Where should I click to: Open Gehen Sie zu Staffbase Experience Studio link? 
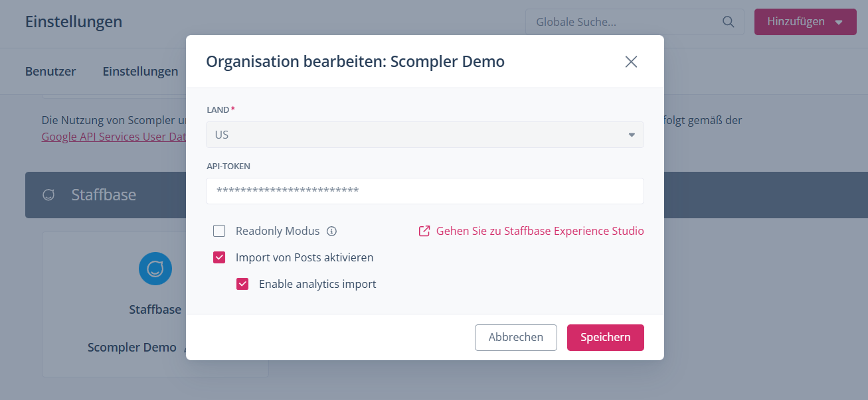[539, 232]
